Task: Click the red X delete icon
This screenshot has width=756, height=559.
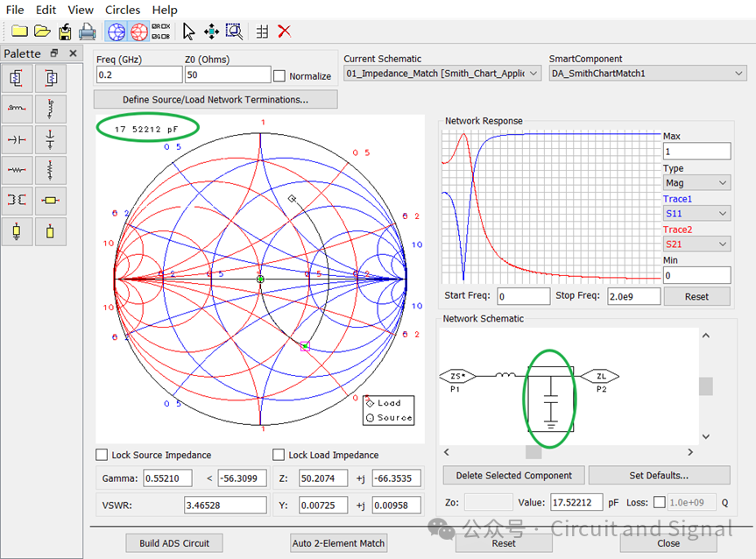Action: pyautogui.click(x=285, y=32)
